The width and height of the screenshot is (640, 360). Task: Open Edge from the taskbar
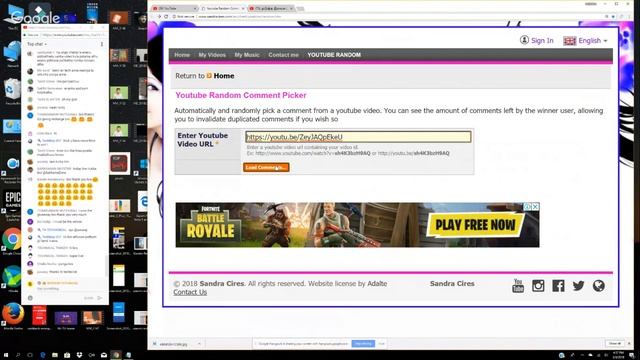pos(42,355)
